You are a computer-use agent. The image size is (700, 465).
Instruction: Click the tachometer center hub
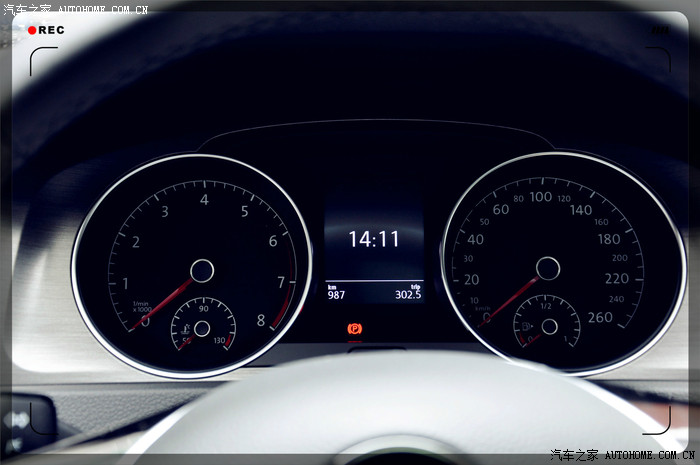(x=202, y=269)
